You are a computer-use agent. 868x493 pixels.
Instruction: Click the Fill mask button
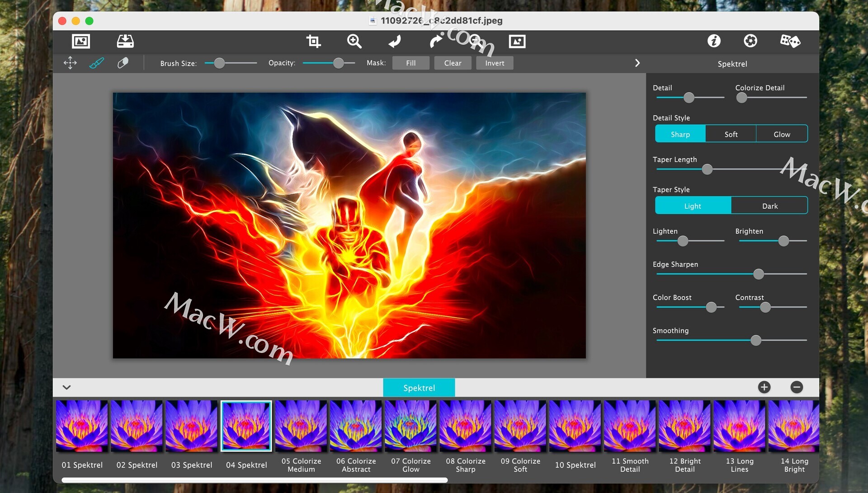[x=411, y=63]
